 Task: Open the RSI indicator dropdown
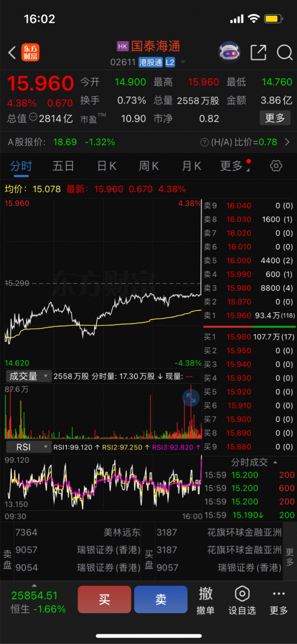tap(29, 447)
